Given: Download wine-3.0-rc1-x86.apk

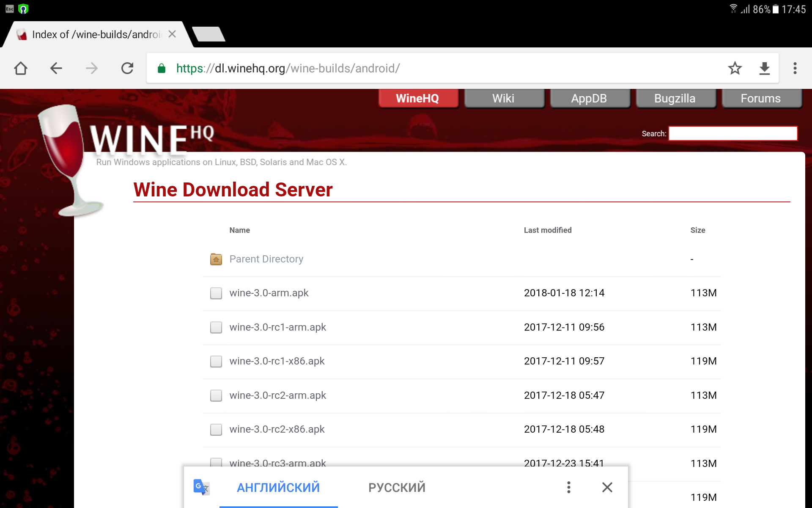Looking at the screenshot, I should 277,361.
